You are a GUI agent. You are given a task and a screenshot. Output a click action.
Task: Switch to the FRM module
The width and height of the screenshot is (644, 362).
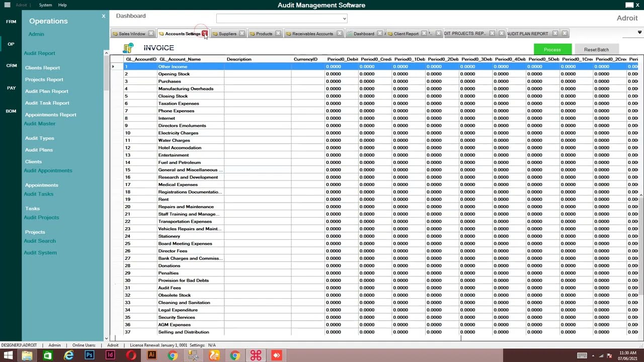(x=11, y=22)
